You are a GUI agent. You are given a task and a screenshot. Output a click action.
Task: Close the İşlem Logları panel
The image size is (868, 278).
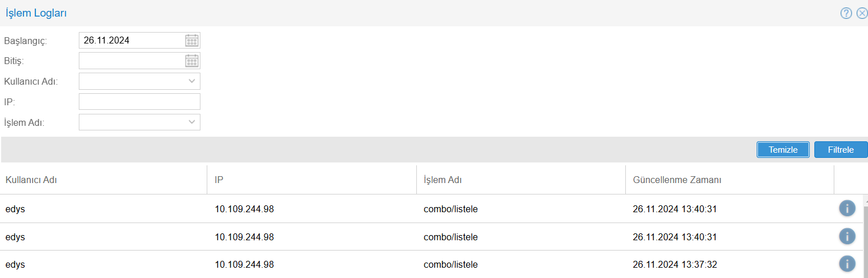[862, 13]
